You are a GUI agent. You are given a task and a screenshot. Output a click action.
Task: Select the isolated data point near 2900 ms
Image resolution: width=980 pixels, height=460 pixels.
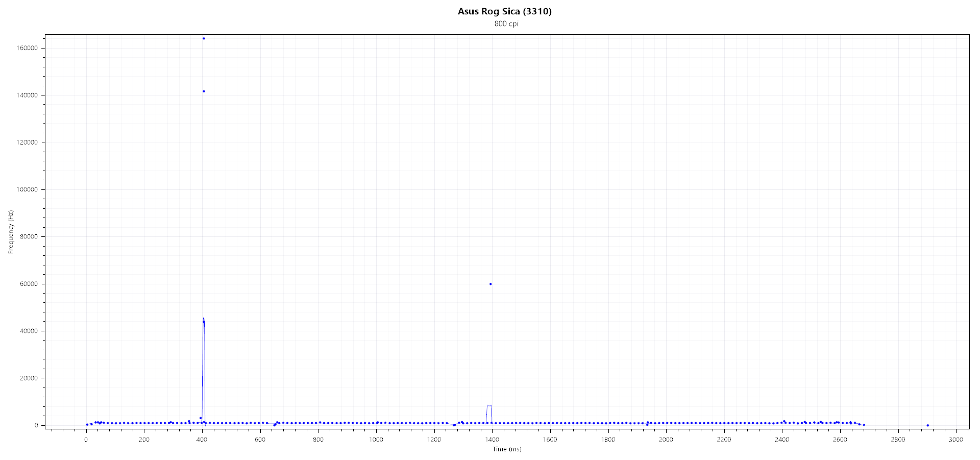(927, 425)
